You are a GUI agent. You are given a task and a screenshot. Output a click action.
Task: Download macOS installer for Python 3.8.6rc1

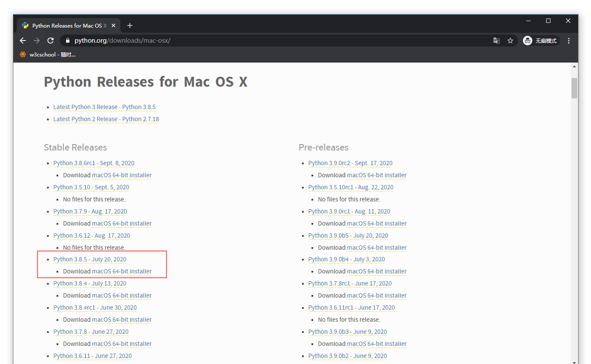pos(122,175)
